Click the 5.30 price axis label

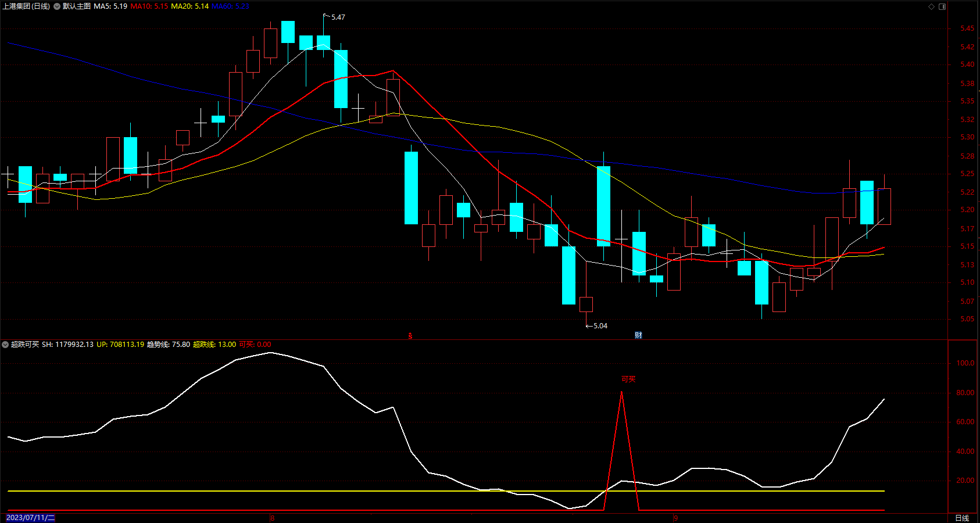pyautogui.click(x=967, y=138)
